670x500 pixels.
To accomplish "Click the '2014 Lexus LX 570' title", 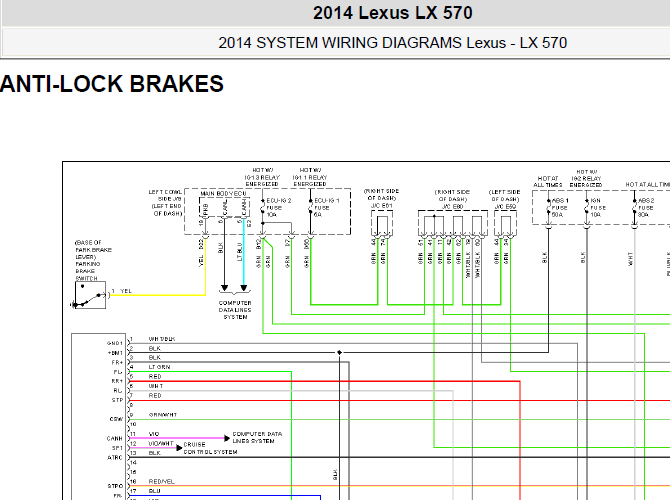I will pos(393,13).
